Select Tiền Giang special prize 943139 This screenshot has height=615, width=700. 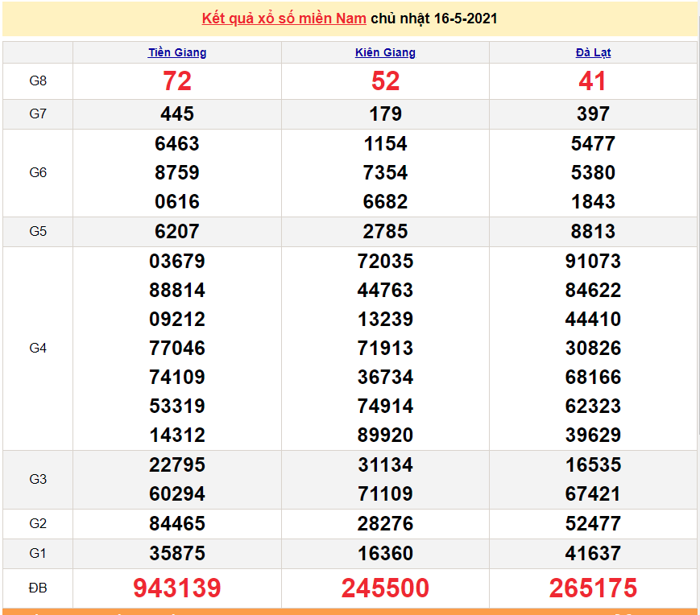coord(177,588)
